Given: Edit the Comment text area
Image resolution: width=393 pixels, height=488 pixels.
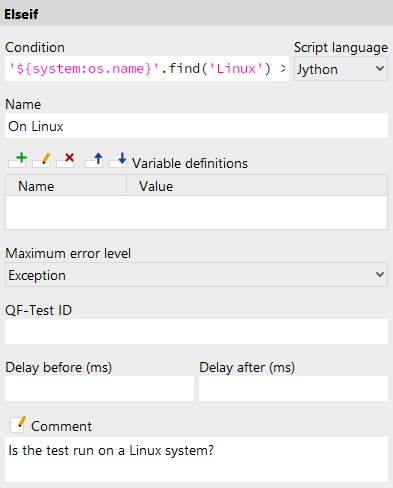Looking at the screenshot, I should pos(196,459).
